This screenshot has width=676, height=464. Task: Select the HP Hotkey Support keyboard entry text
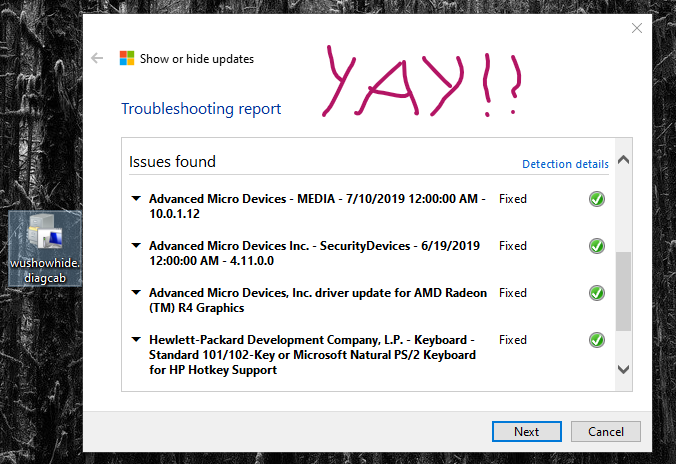point(313,354)
